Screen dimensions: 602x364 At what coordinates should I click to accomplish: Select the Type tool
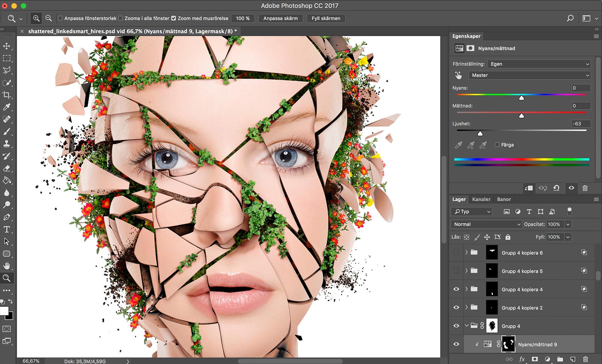7,229
